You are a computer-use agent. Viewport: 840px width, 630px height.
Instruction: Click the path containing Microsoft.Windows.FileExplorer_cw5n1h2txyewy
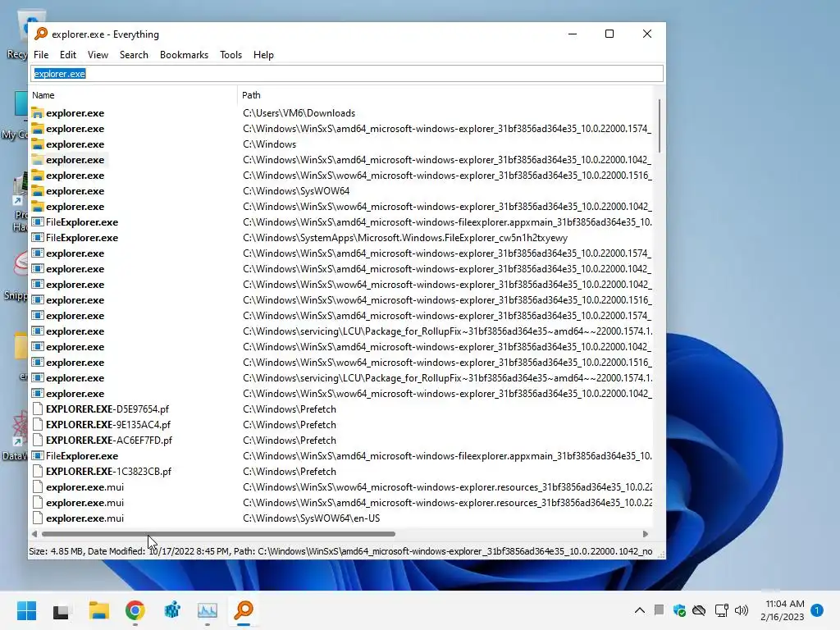click(405, 237)
